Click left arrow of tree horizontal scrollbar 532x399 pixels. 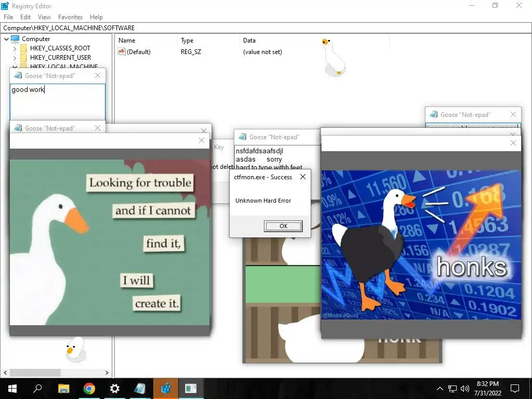[x=5, y=373]
